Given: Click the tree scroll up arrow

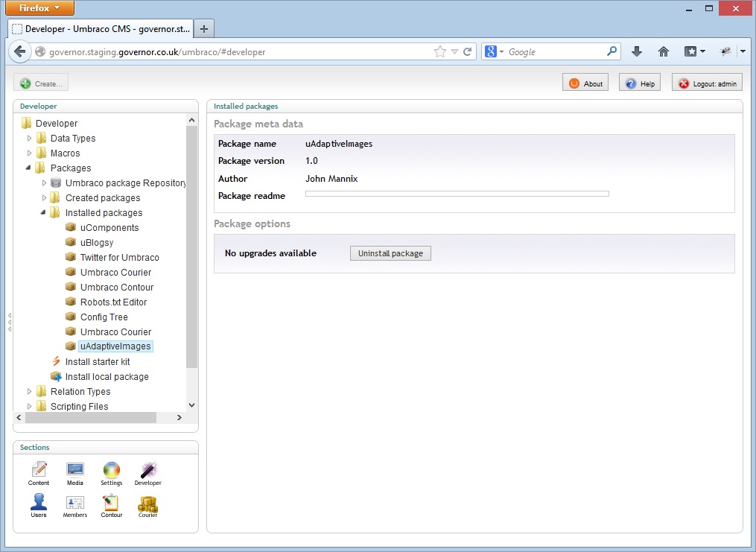Looking at the screenshot, I should click(192, 120).
